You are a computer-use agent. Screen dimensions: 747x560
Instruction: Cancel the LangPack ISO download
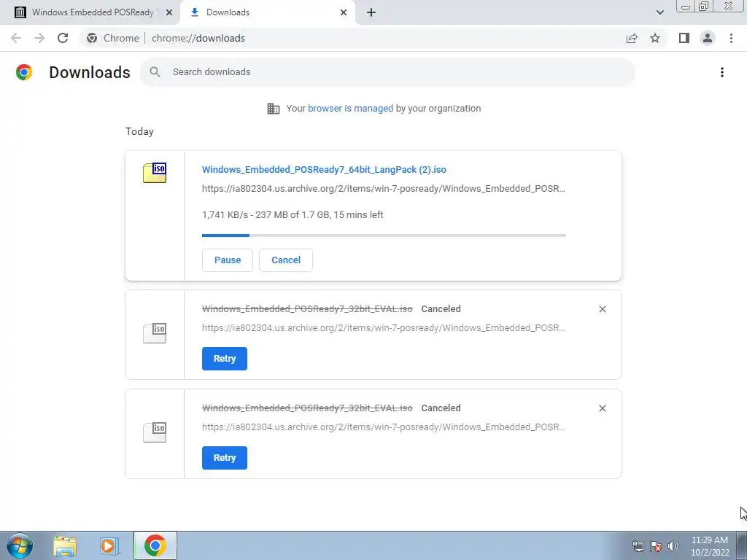[286, 260]
